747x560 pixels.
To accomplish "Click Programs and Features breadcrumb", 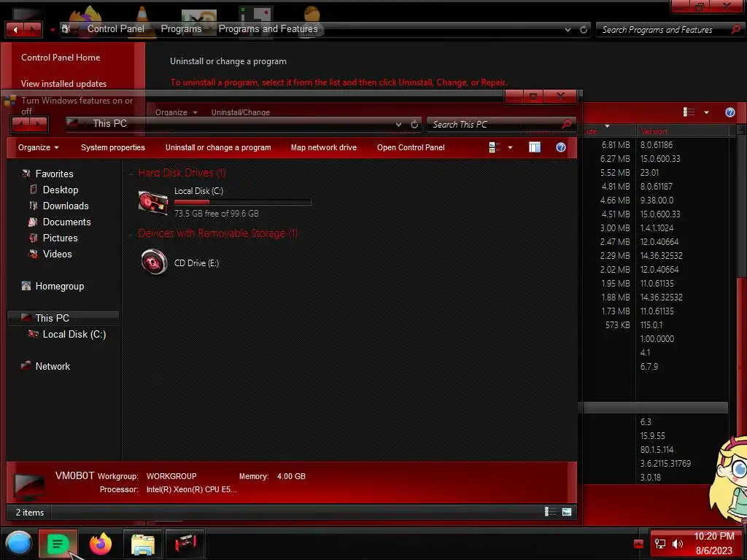I will (268, 29).
